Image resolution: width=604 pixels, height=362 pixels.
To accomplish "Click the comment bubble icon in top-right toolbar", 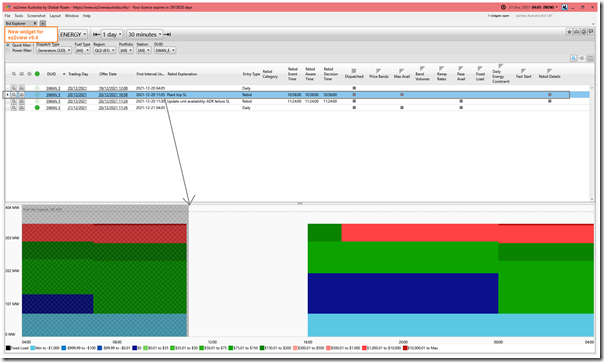I will tap(591, 32).
